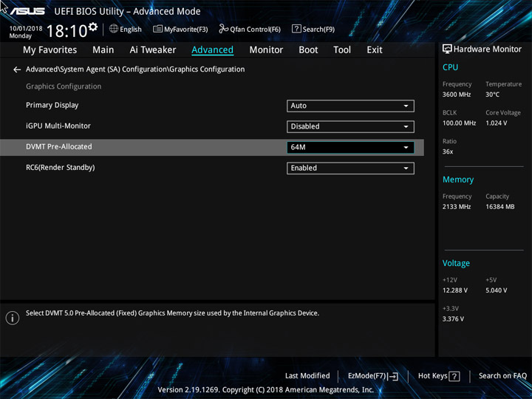
Task: Open the Primary Display dropdown
Action: tap(350, 106)
